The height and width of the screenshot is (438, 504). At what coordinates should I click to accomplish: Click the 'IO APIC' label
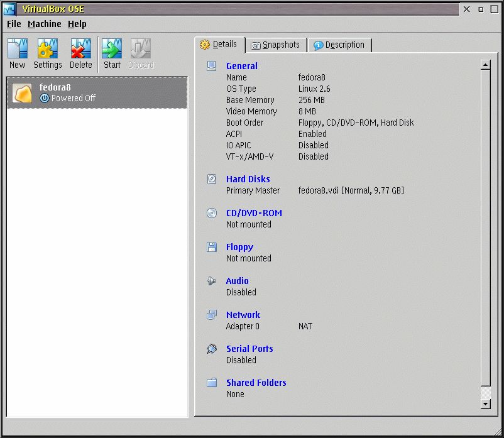[239, 145]
